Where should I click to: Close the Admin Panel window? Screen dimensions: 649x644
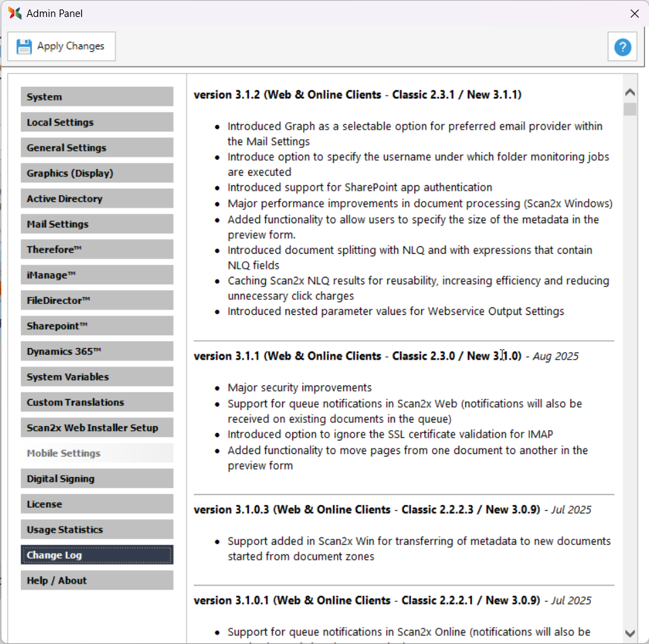tap(634, 14)
